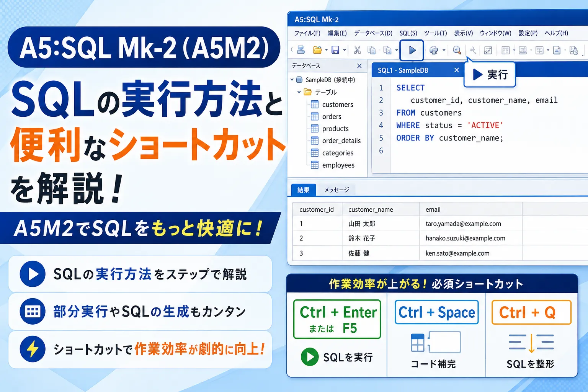Open the ヘルプ(H) menu
Screen dimensions: 588x392
click(556, 33)
